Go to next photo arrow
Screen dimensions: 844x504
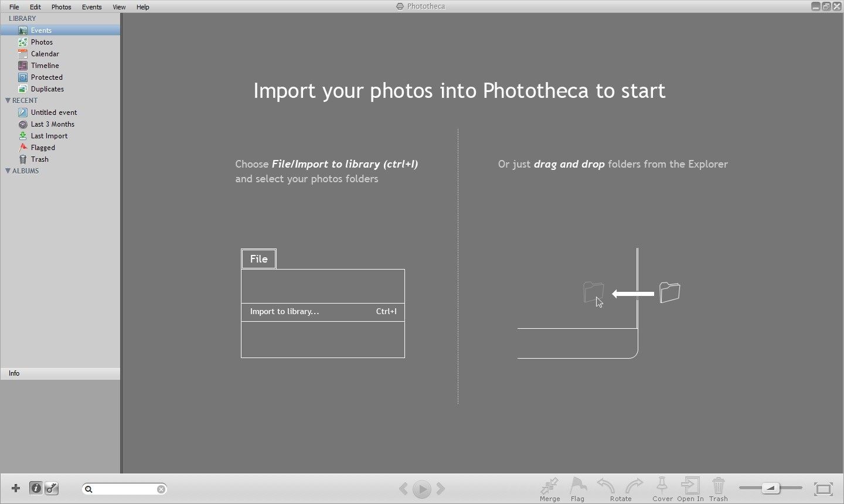point(441,488)
